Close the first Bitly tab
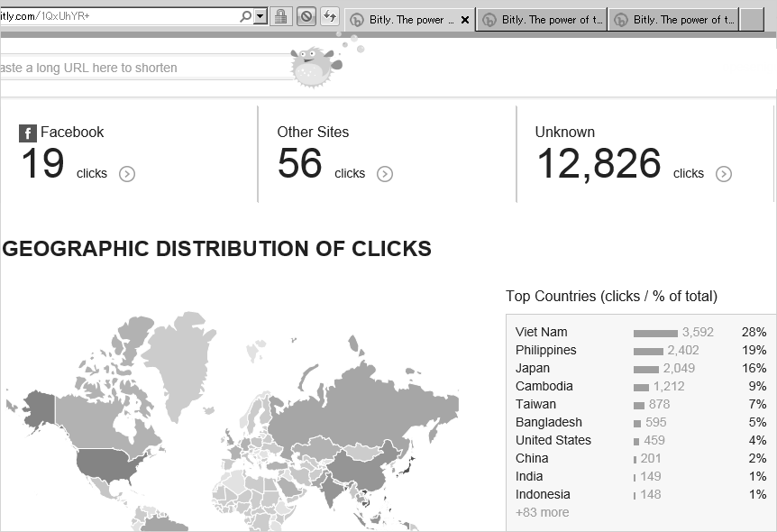The width and height of the screenshot is (777, 532). [x=465, y=20]
